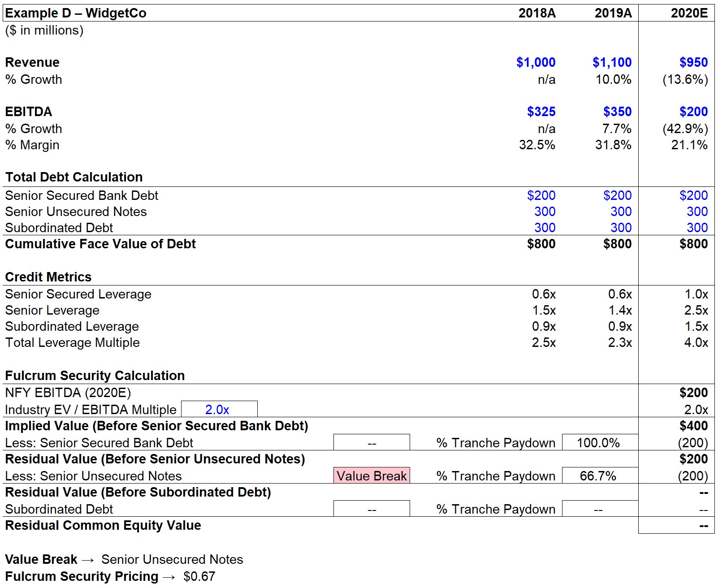
Task: Select the 2018A margin 32.5%
Action: [x=537, y=145]
